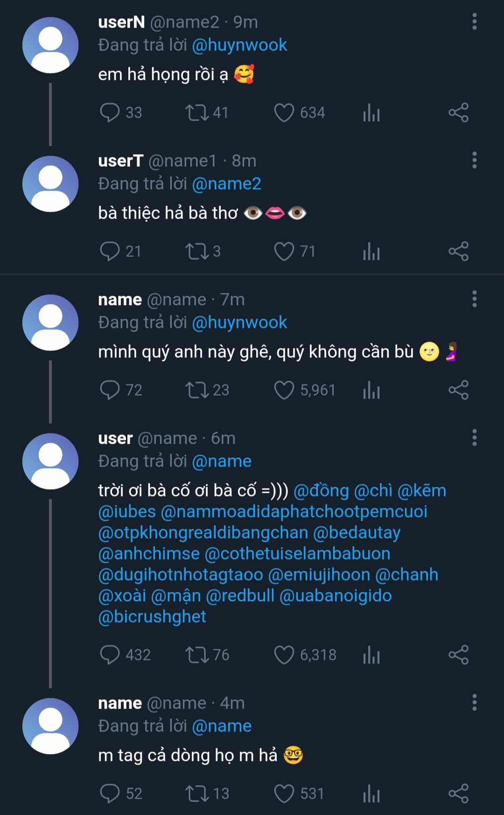504x815 pixels.
Task: Like the tweet with 5,961 likes
Action: click(284, 390)
